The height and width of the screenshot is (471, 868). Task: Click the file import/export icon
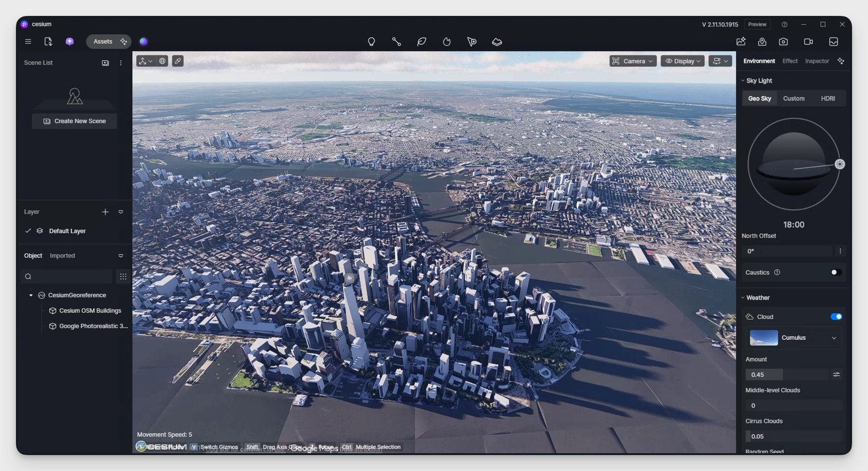[x=48, y=42]
